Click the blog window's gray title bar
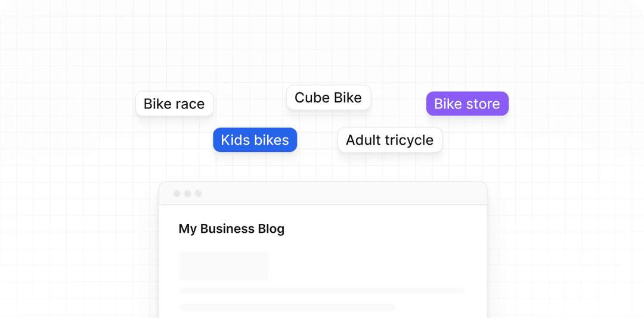644x318 pixels. (334, 194)
